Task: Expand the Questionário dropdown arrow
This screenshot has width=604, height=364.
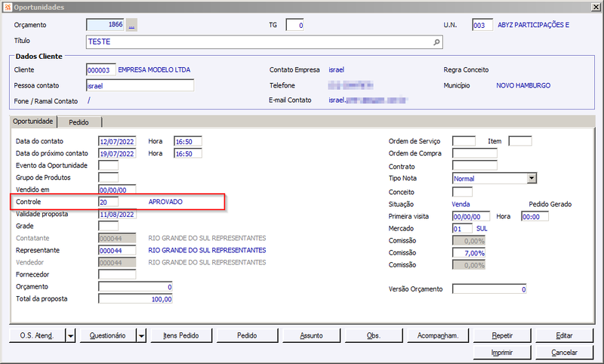Action: click(x=141, y=336)
